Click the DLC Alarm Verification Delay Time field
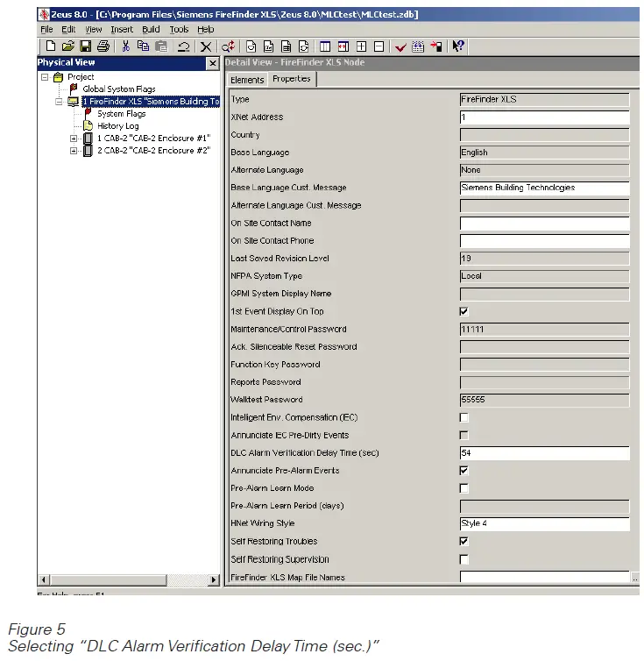644x661 pixels. click(x=544, y=453)
